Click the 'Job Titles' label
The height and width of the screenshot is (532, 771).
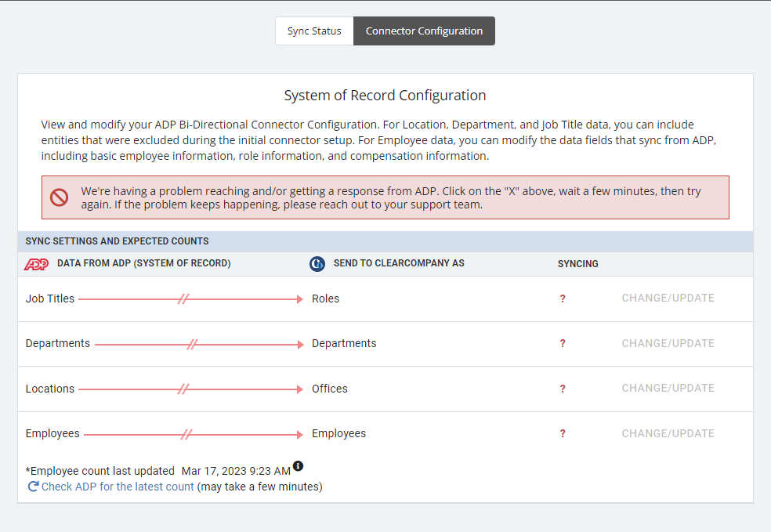[x=49, y=299]
